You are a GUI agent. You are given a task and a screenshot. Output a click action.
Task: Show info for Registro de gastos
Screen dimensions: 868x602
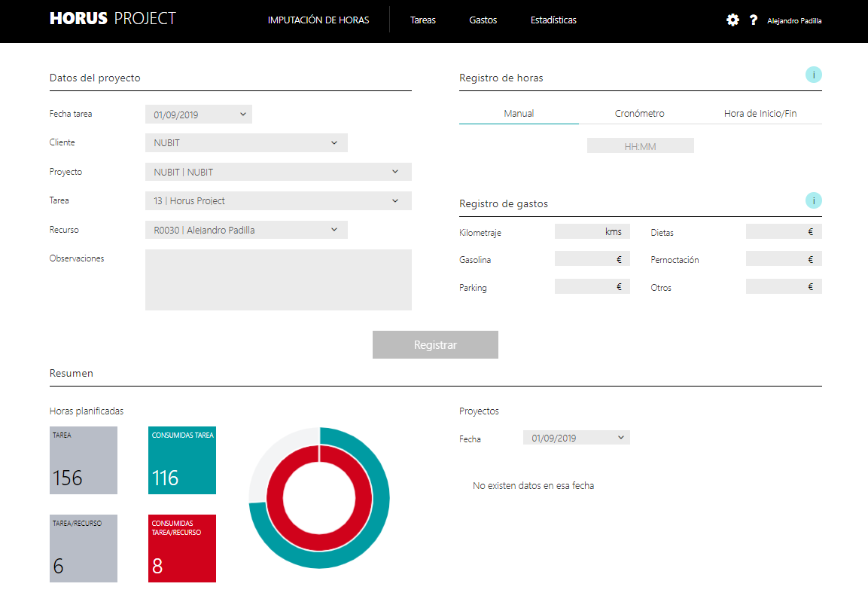point(813,200)
